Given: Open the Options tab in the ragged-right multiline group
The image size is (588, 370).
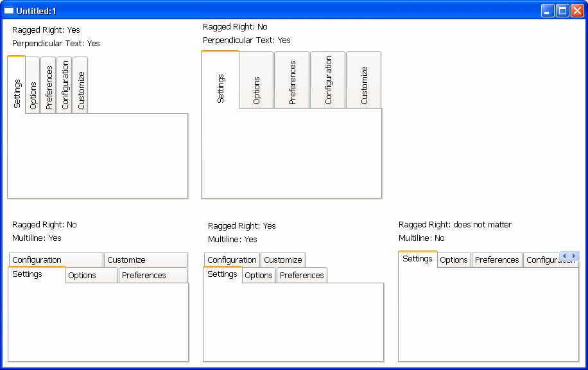Looking at the screenshot, I should click(x=259, y=276).
